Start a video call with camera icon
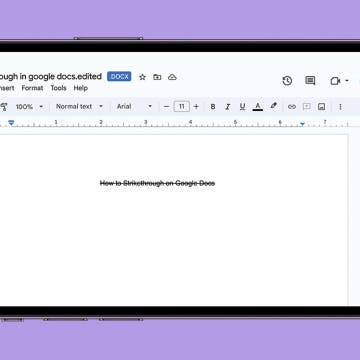 335,81
